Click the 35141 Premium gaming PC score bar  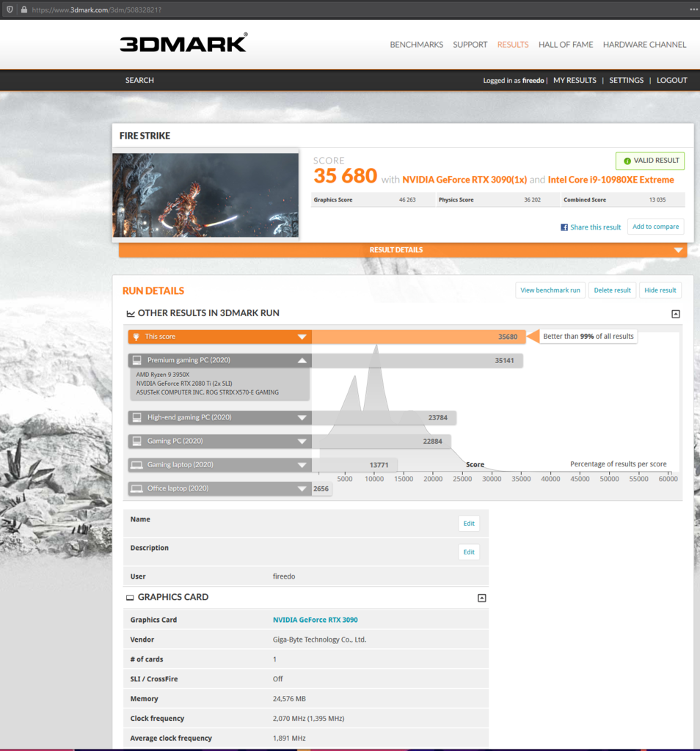[x=418, y=360]
